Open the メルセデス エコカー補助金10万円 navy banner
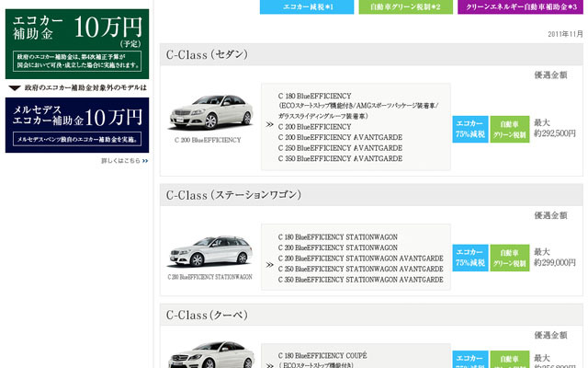This screenshot has width=588, height=368. [x=77, y=125]
